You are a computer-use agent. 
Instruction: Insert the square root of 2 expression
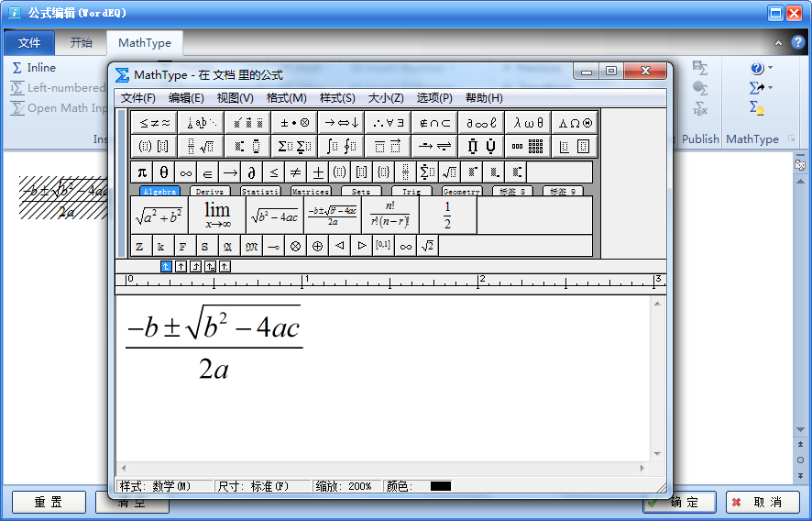(427, 246)
